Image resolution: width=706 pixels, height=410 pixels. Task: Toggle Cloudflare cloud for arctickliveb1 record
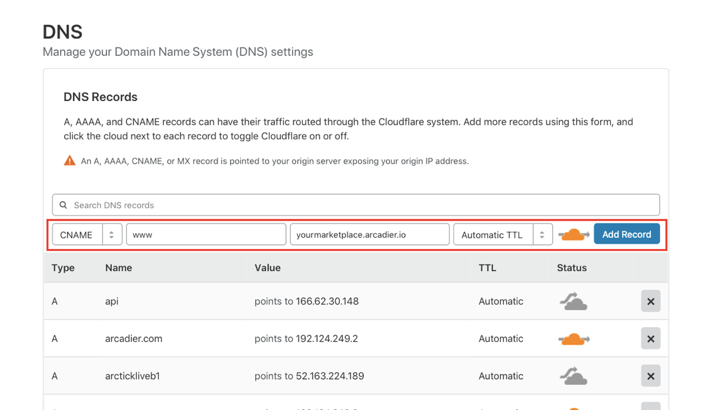573,376
